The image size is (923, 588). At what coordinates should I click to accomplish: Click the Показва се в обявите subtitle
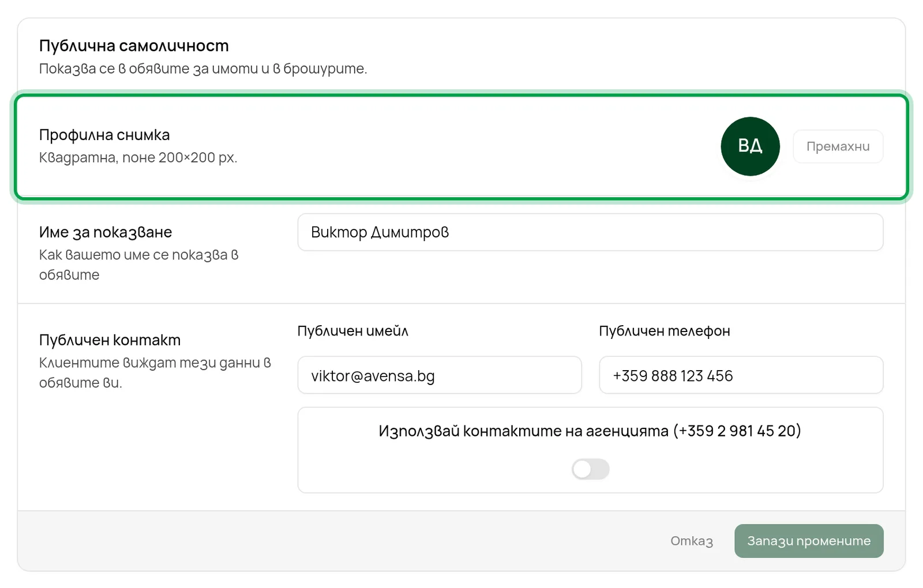[x=203, y=69]
